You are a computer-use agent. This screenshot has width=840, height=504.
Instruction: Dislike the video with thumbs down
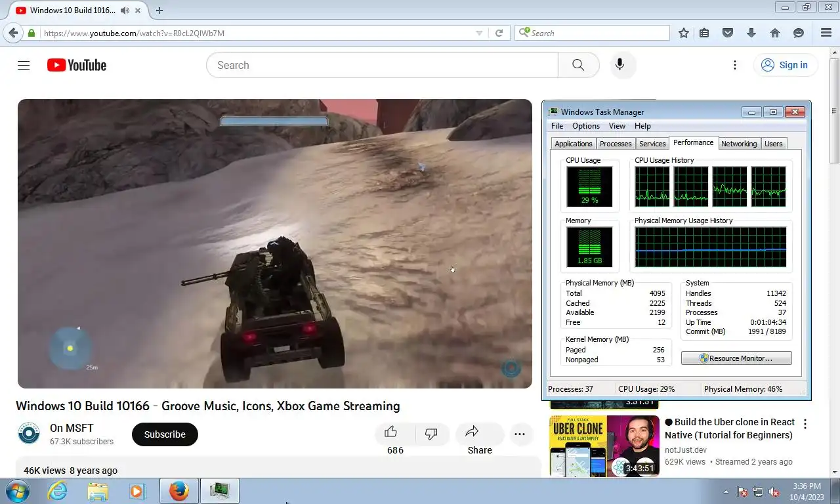point(431,433)
